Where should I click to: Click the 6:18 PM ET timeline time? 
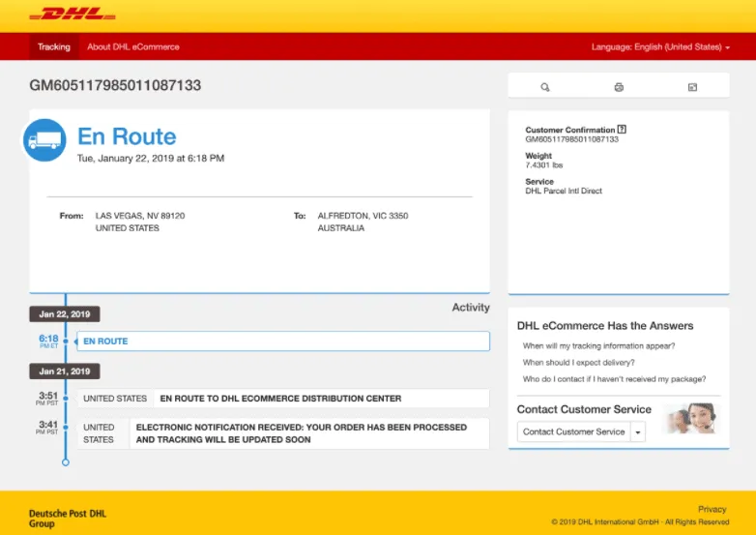[x=48, y=342]
